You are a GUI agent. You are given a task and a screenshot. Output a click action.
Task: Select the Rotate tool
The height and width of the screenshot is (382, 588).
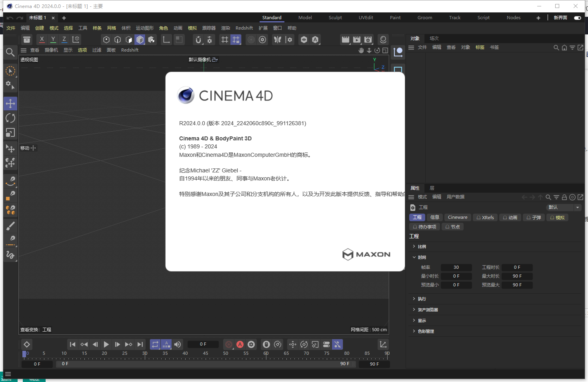coord(10,118)
